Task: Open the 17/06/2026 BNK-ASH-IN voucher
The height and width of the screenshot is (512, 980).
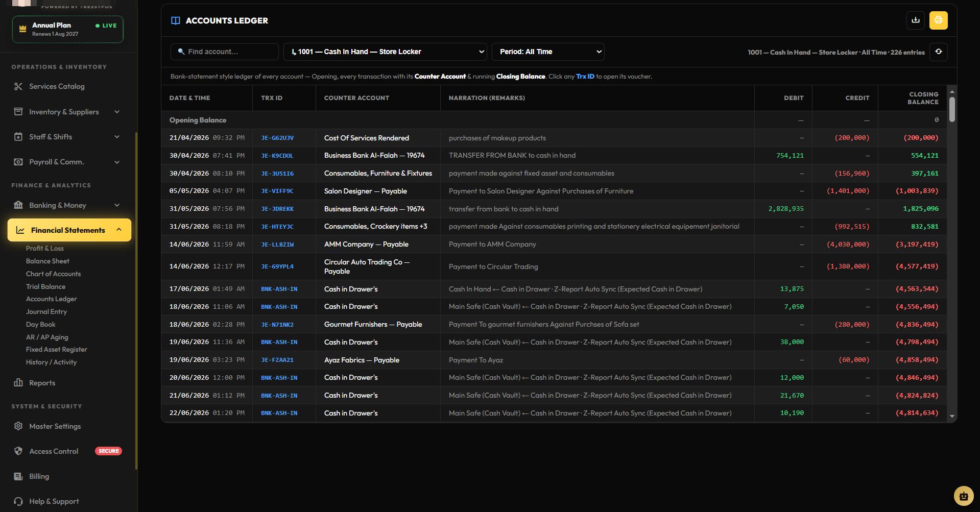Action: 279,289
